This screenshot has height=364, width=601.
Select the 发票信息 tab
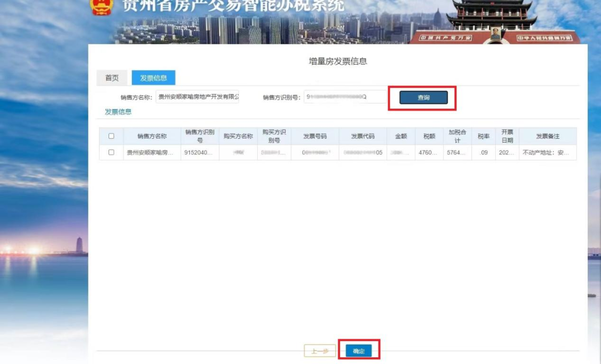pos(154,78)
